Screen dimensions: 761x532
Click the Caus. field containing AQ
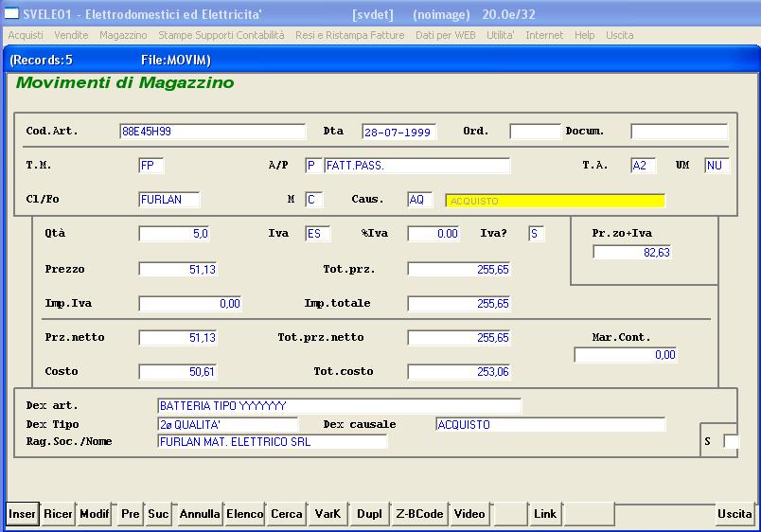(420, 200)
